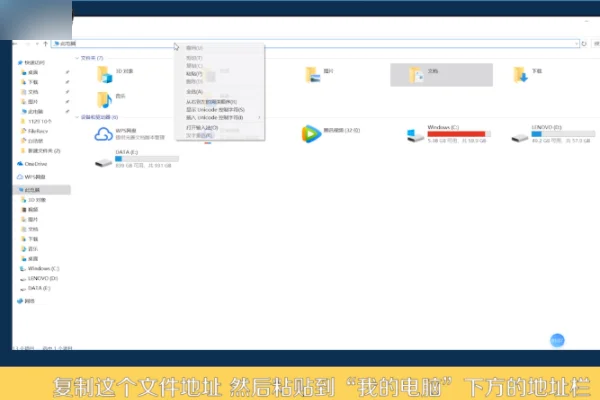Screen dimensions: 600x400
Task: Click the Forward navigation arrow
Action: (x=28, y=44)
